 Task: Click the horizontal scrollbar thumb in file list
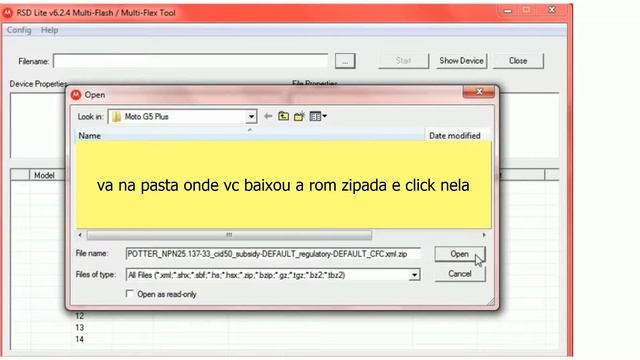tap(229, 235)
